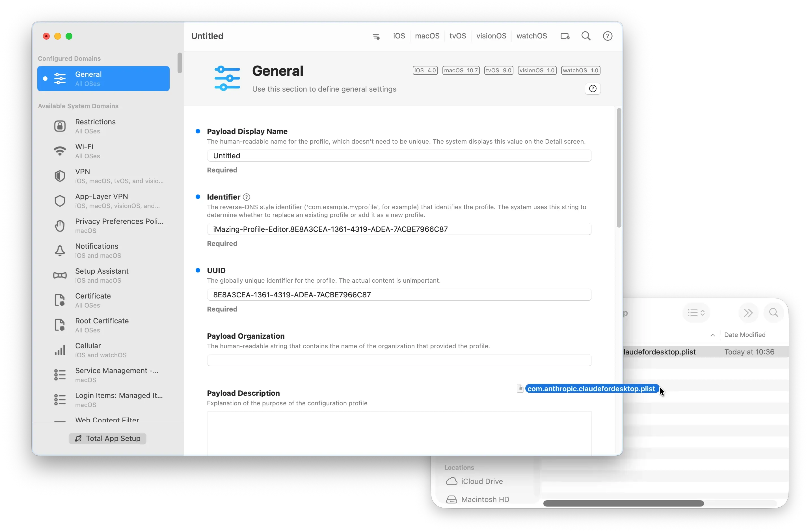
Task: Expand Finder toolbar overflow chevrons
Action: pos(748,313)
